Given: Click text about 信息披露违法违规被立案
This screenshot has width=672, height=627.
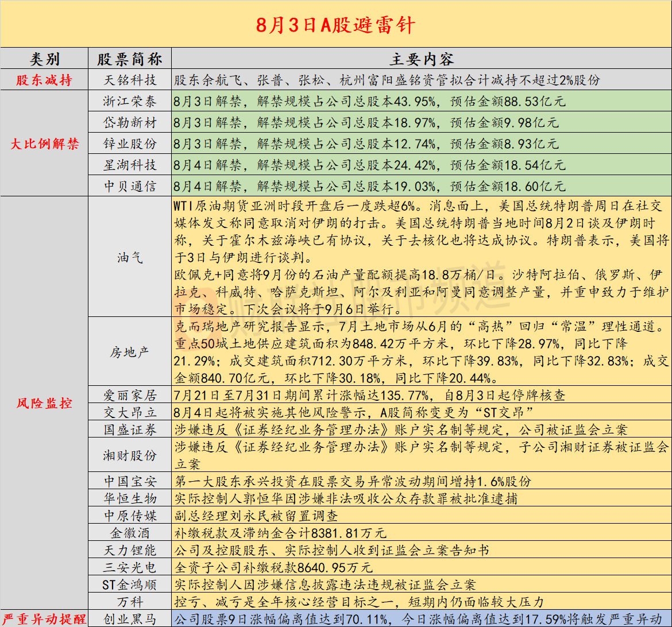Looking at the screenshot, I should point(325,584).
